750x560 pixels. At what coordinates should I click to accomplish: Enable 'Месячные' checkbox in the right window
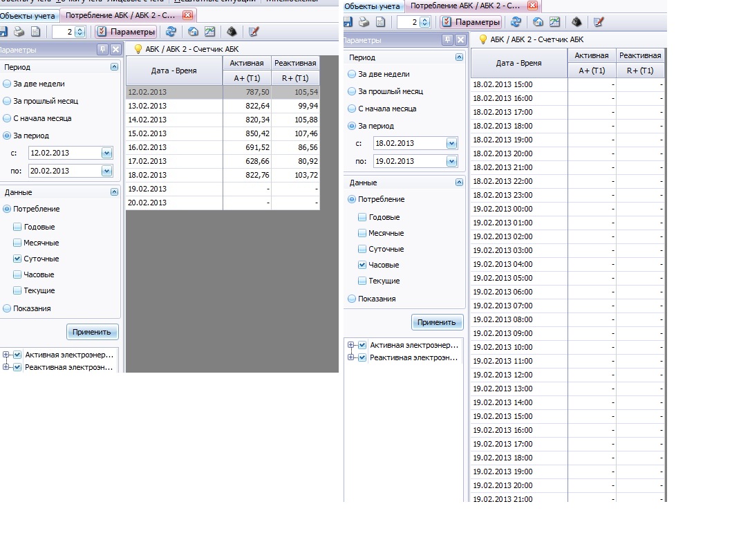(362, 233)
